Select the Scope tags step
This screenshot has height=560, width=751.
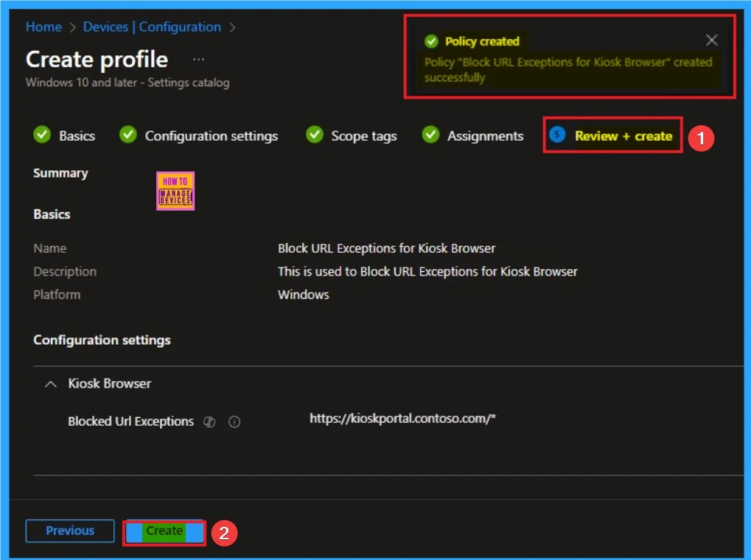click(x=363, y=136)
